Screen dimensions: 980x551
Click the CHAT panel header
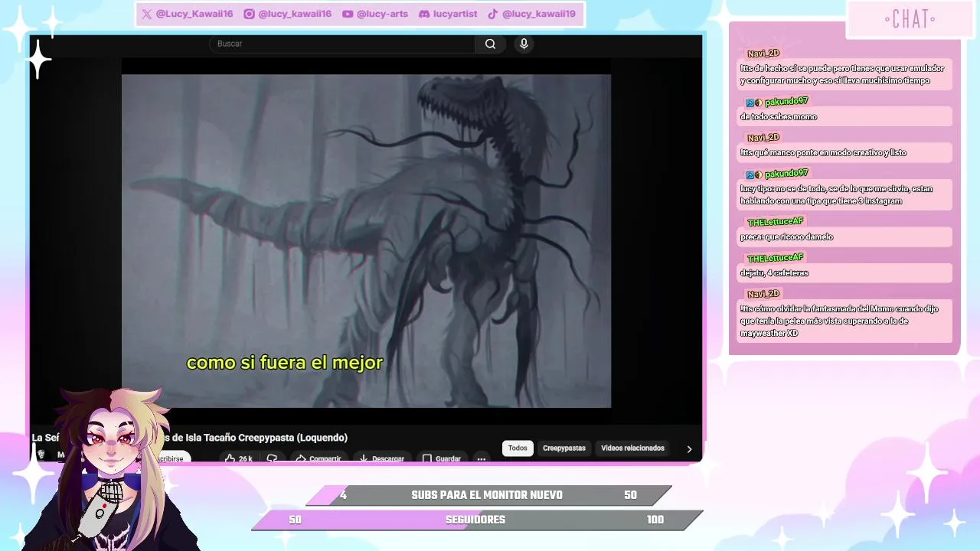tap(910, 19)
